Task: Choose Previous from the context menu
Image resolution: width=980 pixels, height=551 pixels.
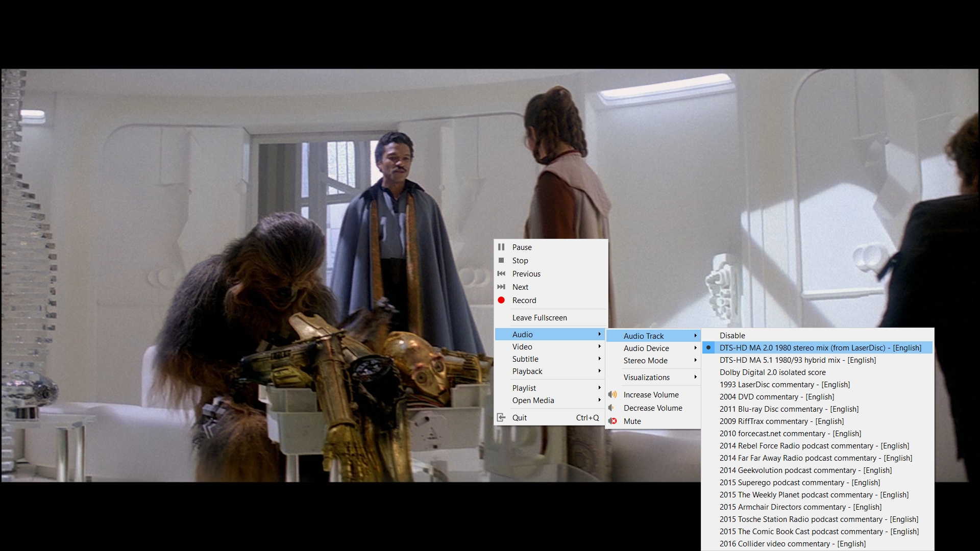Action: (550, 273)
